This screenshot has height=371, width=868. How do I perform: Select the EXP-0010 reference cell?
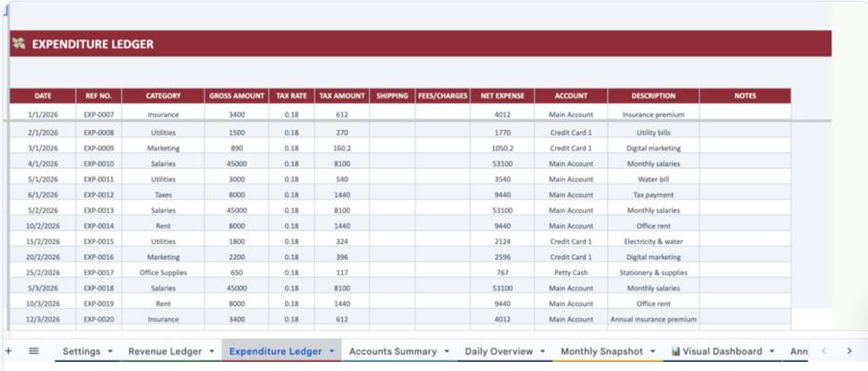[x=99, y=163]
